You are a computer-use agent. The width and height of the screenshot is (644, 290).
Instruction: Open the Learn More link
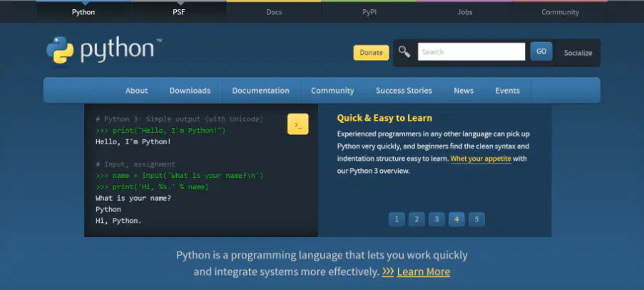pos(424,272)
